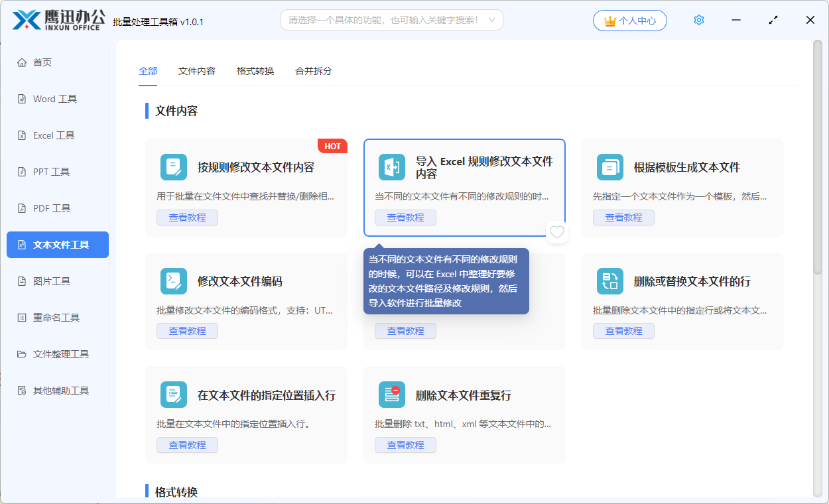Click 查看教程 on 删除文本文件重复行 card
This screenshot has width=829, height=504.
coord(405,444)
